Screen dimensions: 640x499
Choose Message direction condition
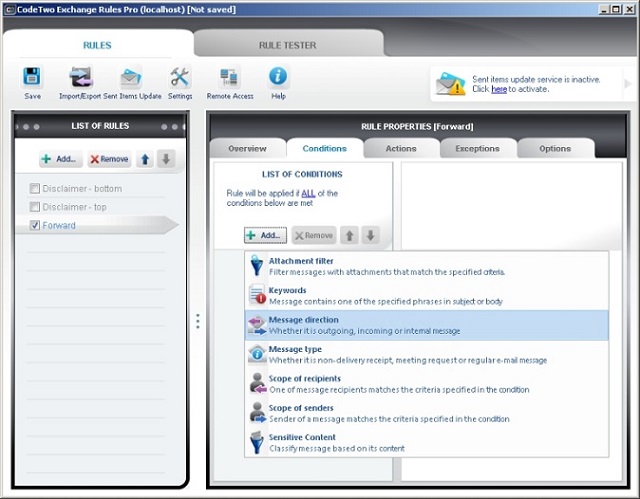click(427, 325)
